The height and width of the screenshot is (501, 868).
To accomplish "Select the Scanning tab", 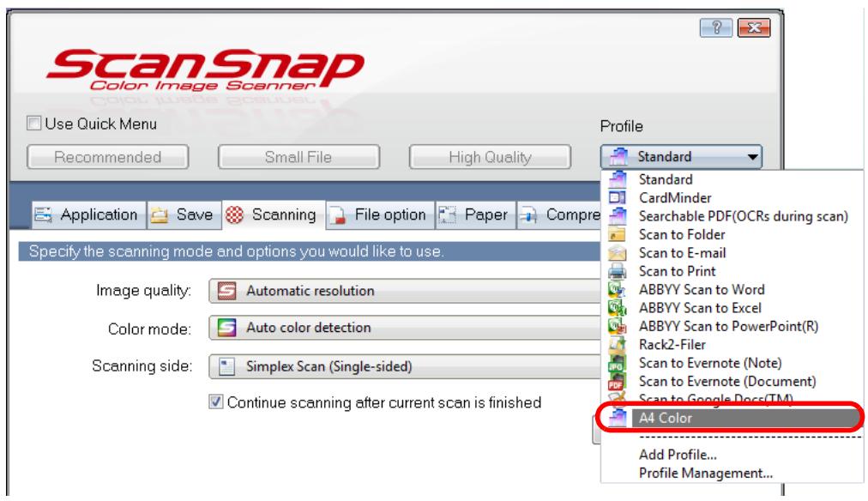I will tap(274, 214).
